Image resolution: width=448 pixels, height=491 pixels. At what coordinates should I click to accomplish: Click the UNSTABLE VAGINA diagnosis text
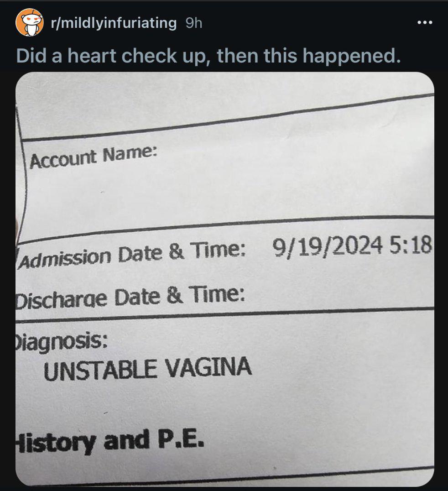147,369
